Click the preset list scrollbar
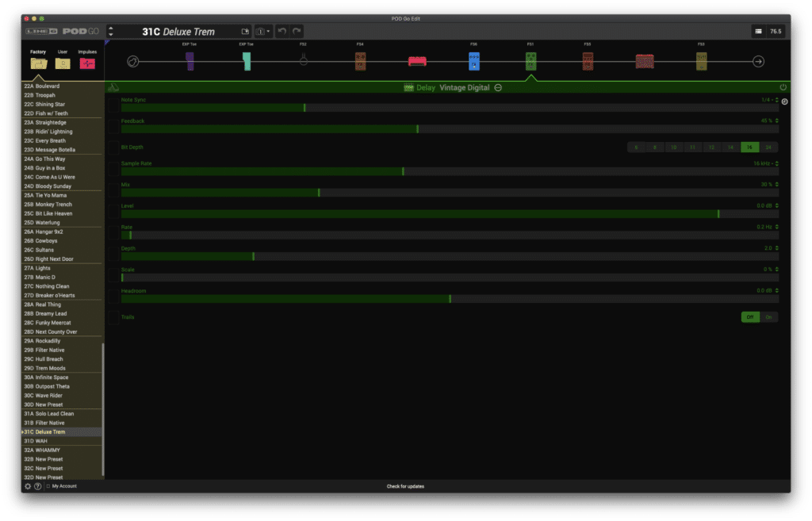812x521 pixels. (103, 409)
